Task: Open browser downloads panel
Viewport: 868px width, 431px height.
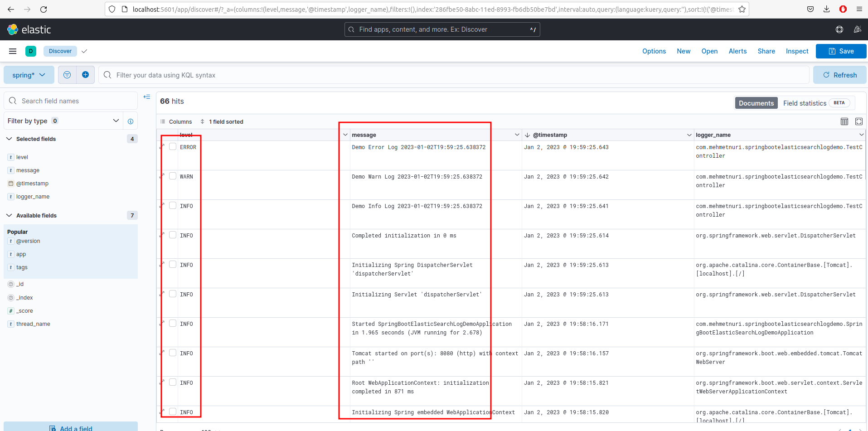Action: (827, 9)
